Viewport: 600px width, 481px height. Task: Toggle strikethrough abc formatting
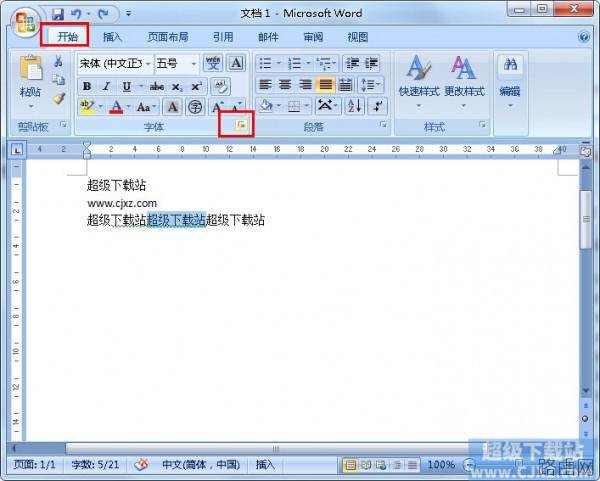(x=157, y=86)
